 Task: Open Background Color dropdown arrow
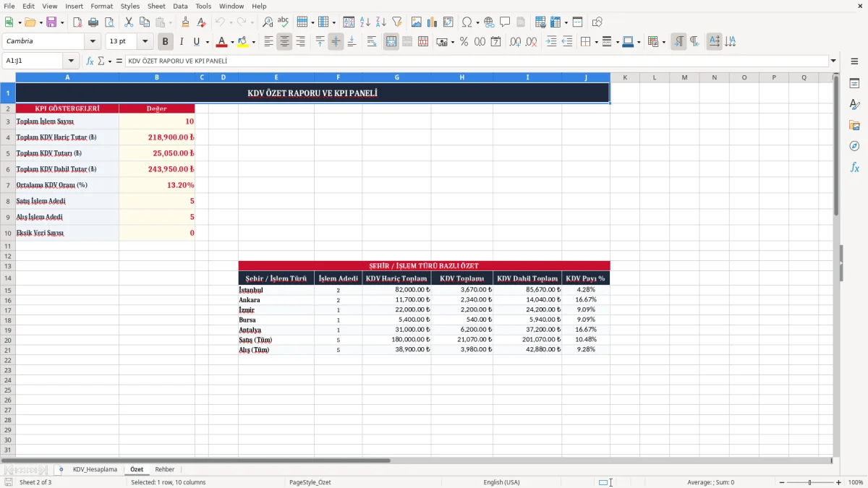tap(253, 42)
